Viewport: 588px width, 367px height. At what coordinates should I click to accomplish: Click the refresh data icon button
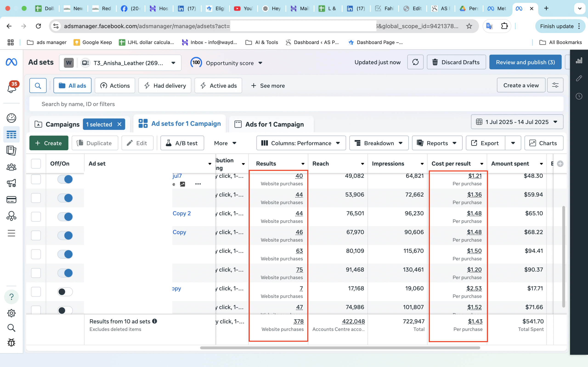point(415,62)
